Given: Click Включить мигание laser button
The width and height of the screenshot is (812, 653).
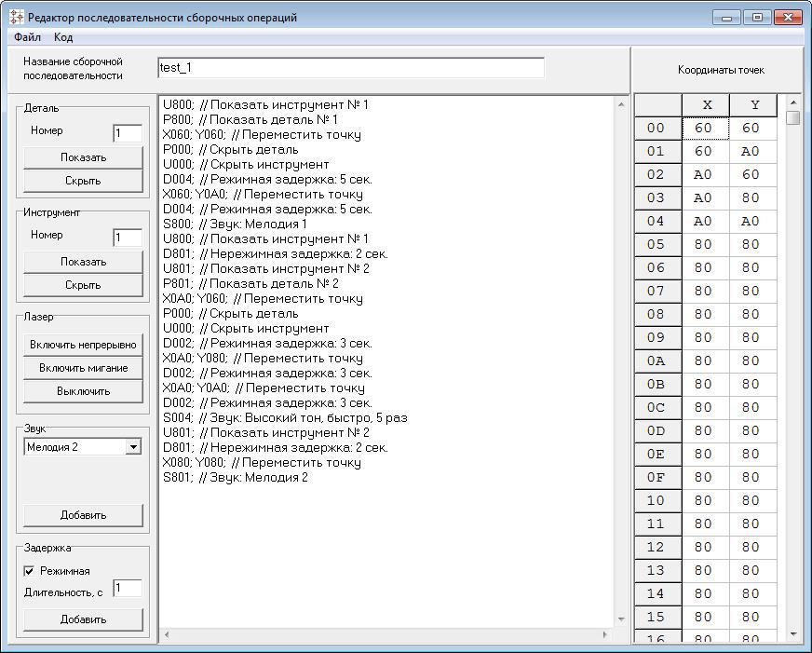Looking at the screenshot, I should [83, 368].
